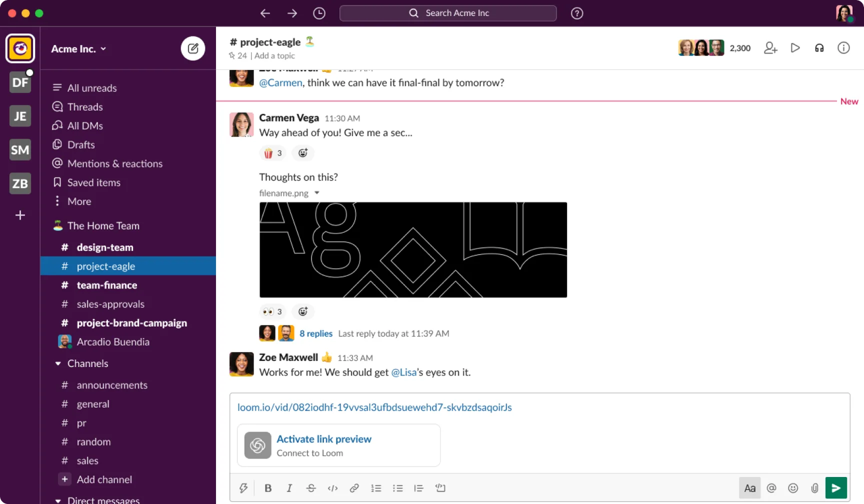Open the 8 replies thread
864x504 pixels.
pyautogui.click(x=316, y=333)
